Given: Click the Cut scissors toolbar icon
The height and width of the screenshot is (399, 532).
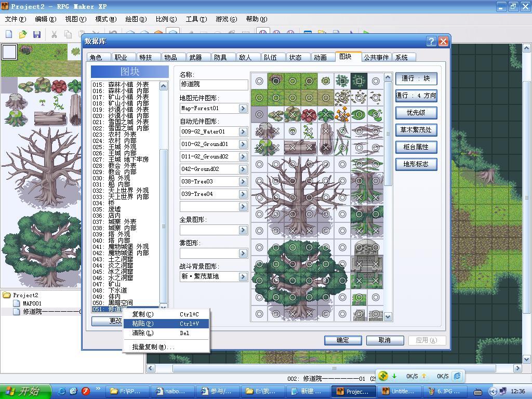Looking at the screenshot, I should tap(54, 34).
